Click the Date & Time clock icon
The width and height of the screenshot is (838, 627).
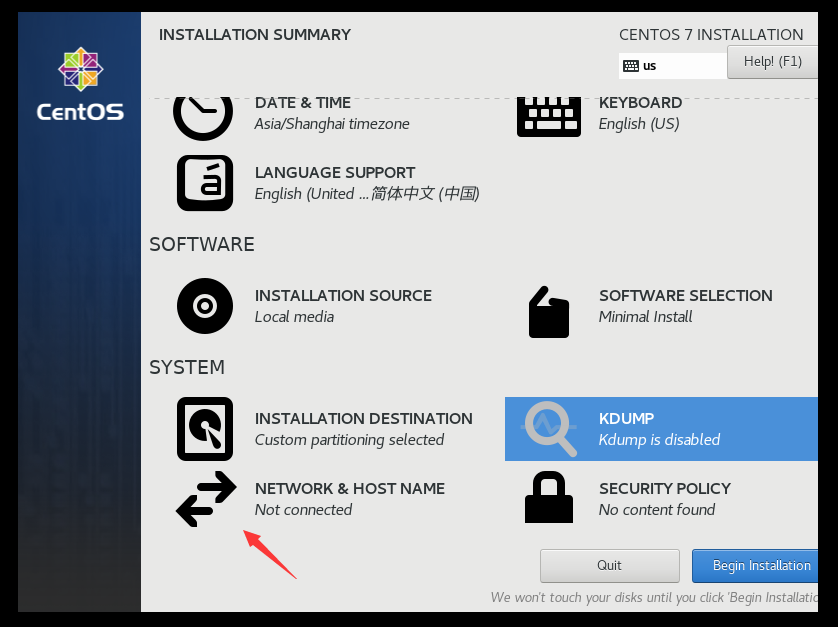[x=203, y=118]
